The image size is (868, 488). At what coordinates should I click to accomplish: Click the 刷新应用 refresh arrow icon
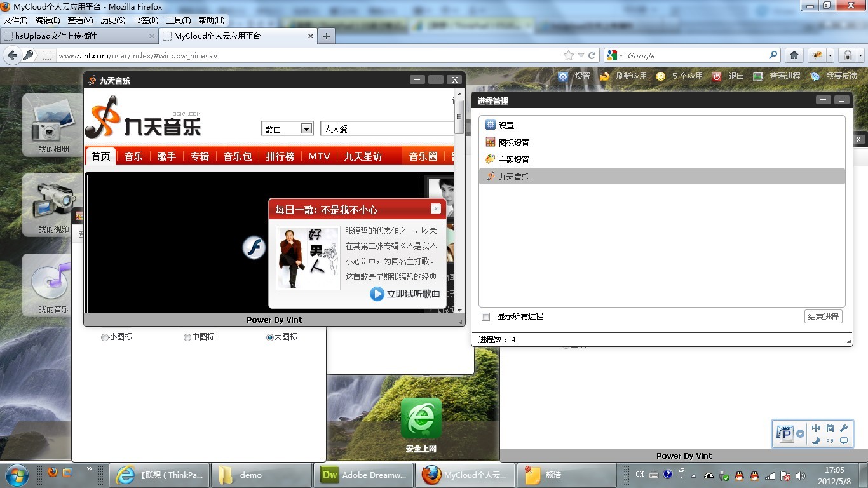tap(604, 76)
